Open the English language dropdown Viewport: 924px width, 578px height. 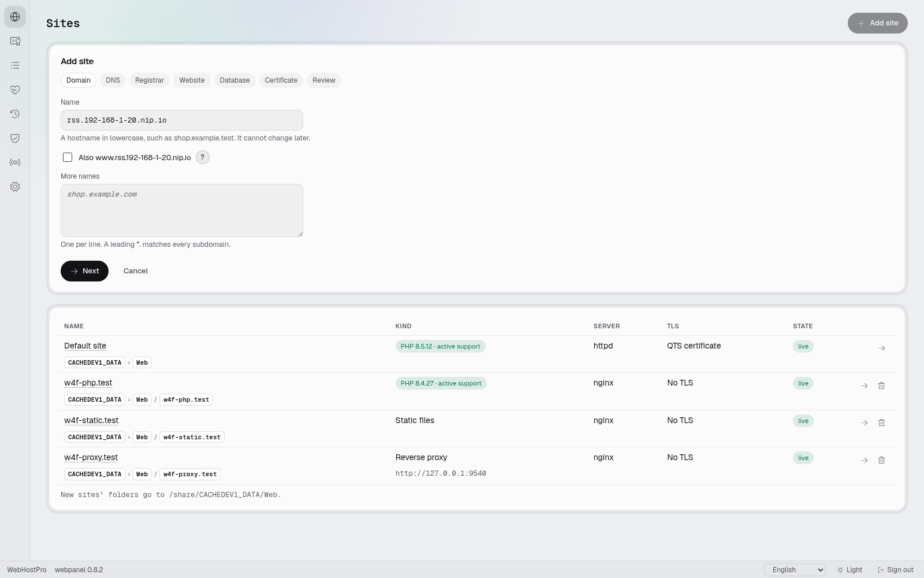(795, 570)
